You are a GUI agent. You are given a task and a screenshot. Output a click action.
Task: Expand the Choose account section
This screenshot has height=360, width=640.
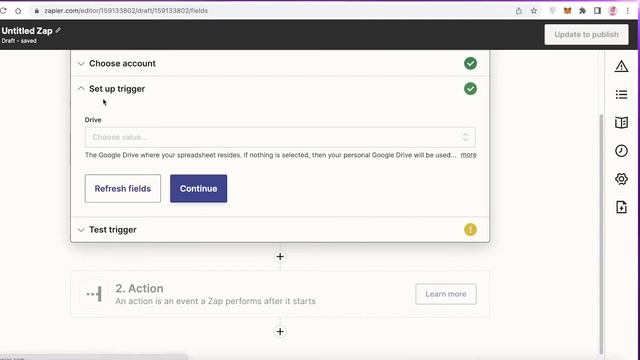(x=280, y=63)
